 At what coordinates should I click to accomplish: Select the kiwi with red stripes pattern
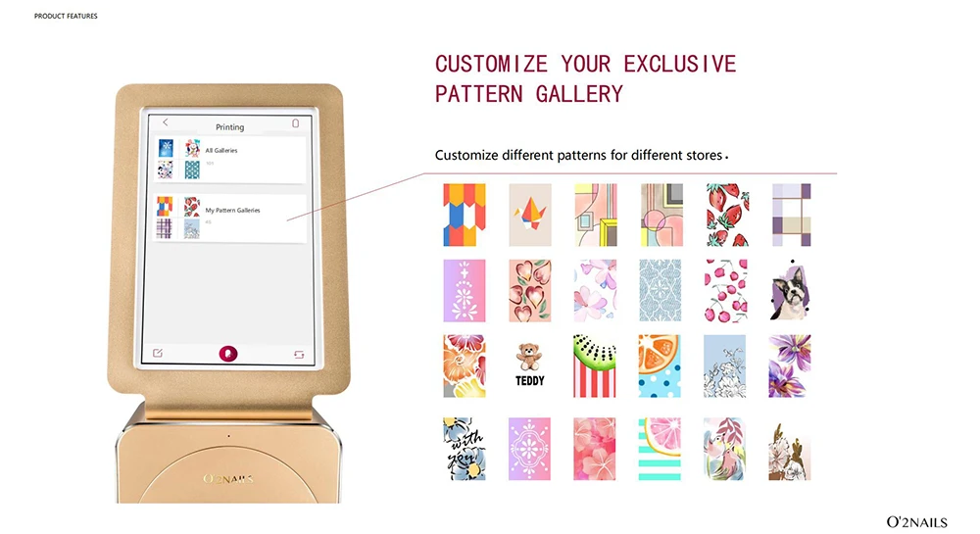(x=595, y=366)
